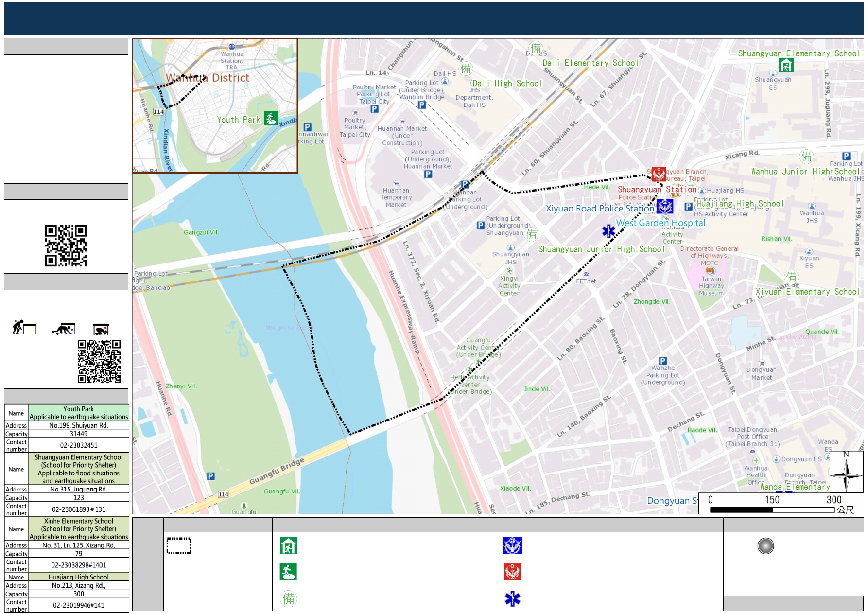Click the red Shuangyuan fire station icon
The image size is (868, 614).
tap(659, 174)
